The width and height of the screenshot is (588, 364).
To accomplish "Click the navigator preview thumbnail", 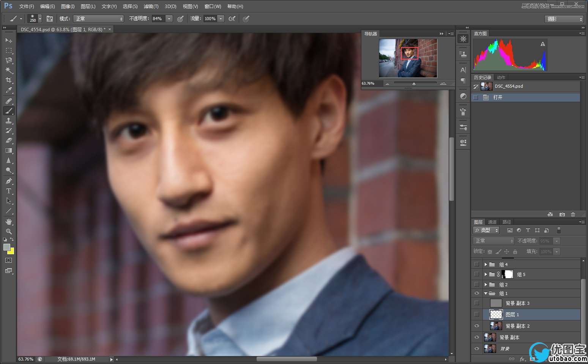I will pos(408,58).
